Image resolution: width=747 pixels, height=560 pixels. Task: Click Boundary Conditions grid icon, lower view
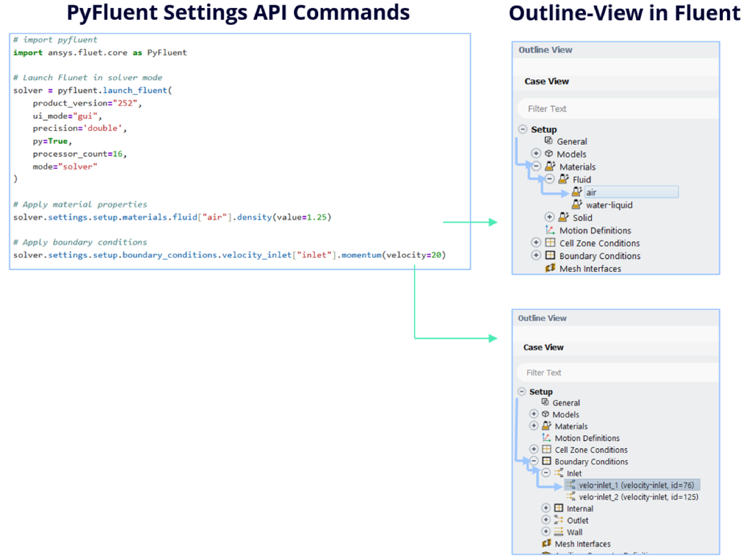coord(546,461)
